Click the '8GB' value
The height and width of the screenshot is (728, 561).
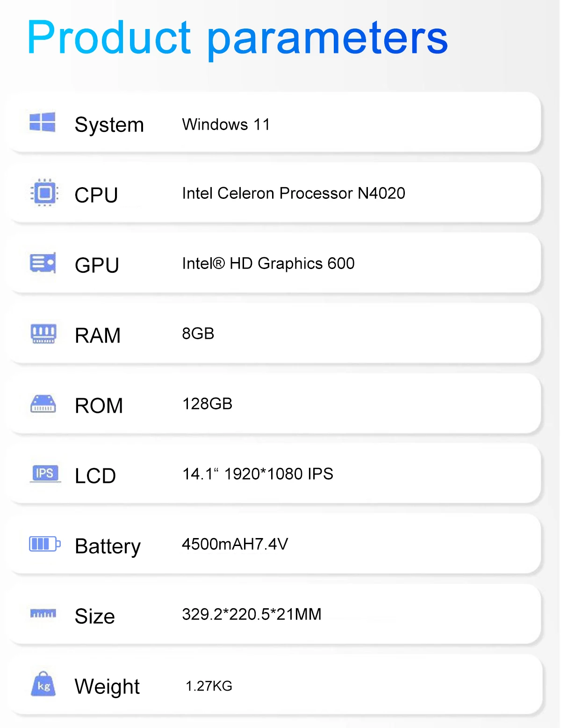click(x=198, y=334)
